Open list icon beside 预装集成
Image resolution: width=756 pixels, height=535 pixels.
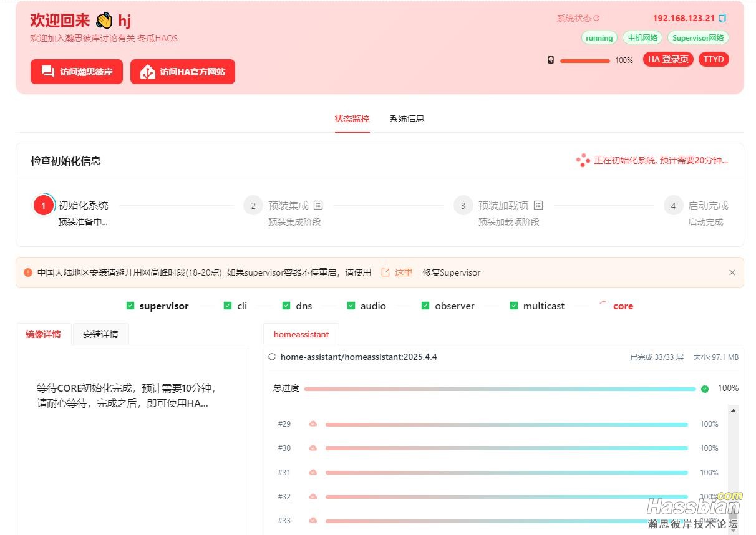tap(318, 205)
